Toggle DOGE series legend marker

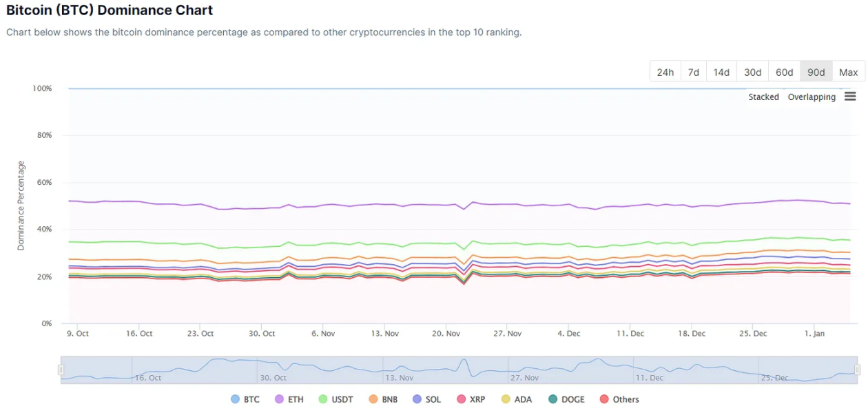coord(553,399)
